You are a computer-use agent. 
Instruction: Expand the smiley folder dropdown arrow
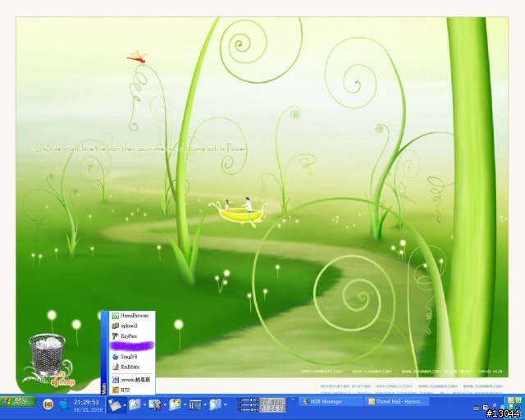coord(185,405)
